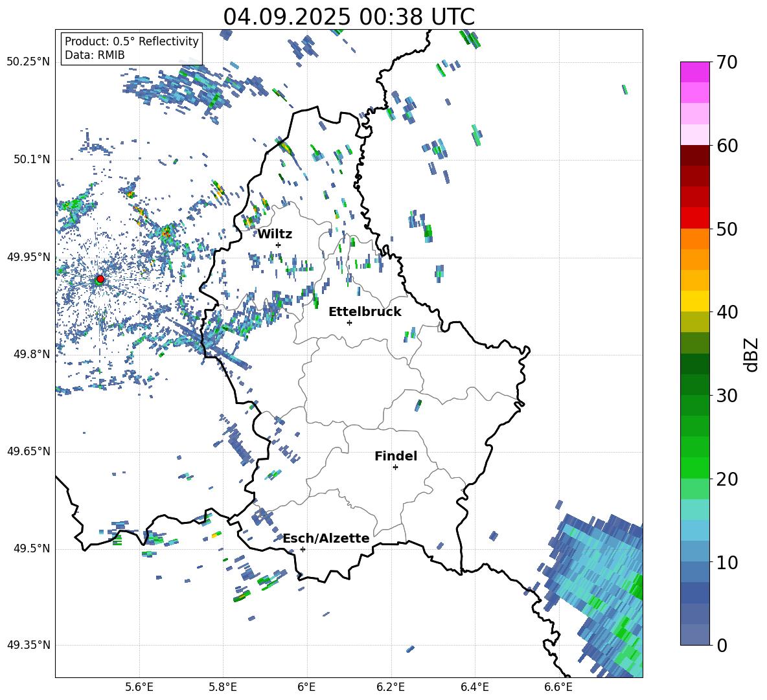Click the colorbar tick label 0

point(722,645)
